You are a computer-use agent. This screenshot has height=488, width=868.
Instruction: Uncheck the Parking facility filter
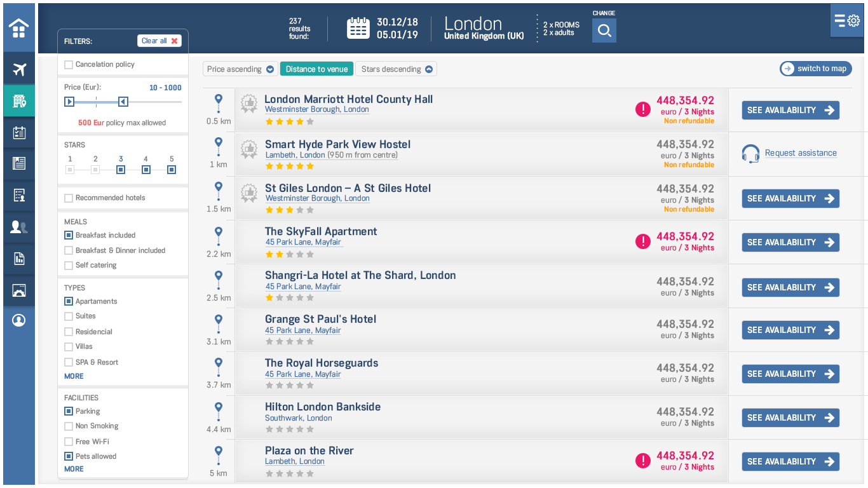69,411
